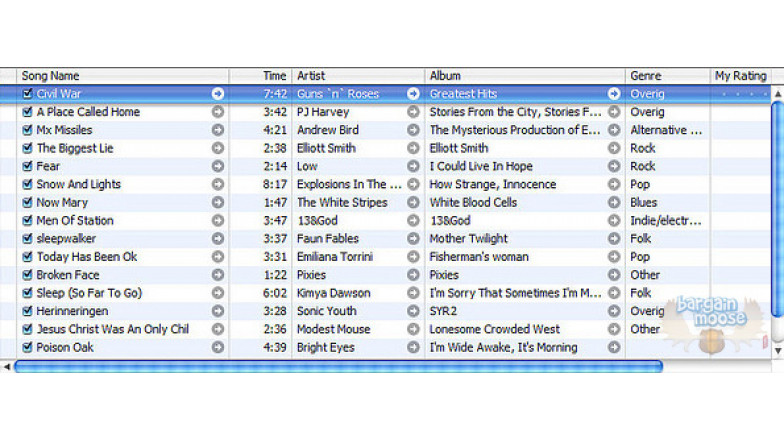Click arrow icon beside artist Low

(413, 166)
